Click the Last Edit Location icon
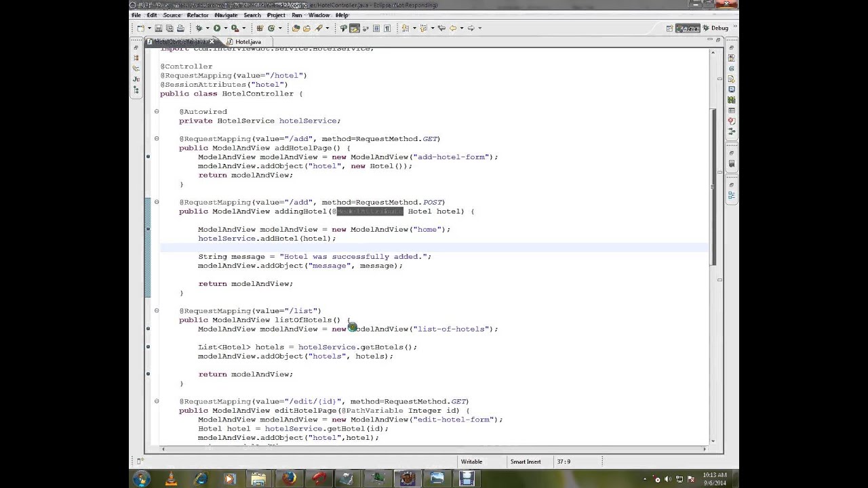 click(441, 28)
